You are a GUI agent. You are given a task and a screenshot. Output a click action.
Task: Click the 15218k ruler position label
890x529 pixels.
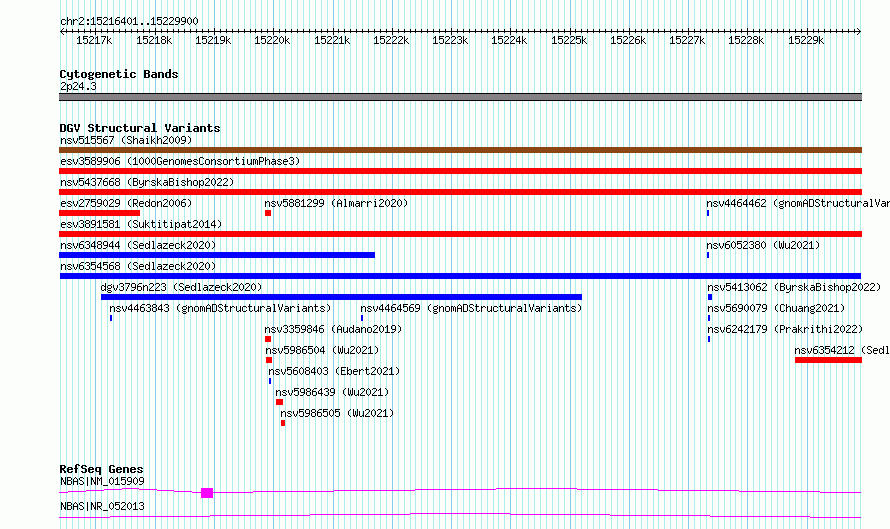click(x=154, y=40)
